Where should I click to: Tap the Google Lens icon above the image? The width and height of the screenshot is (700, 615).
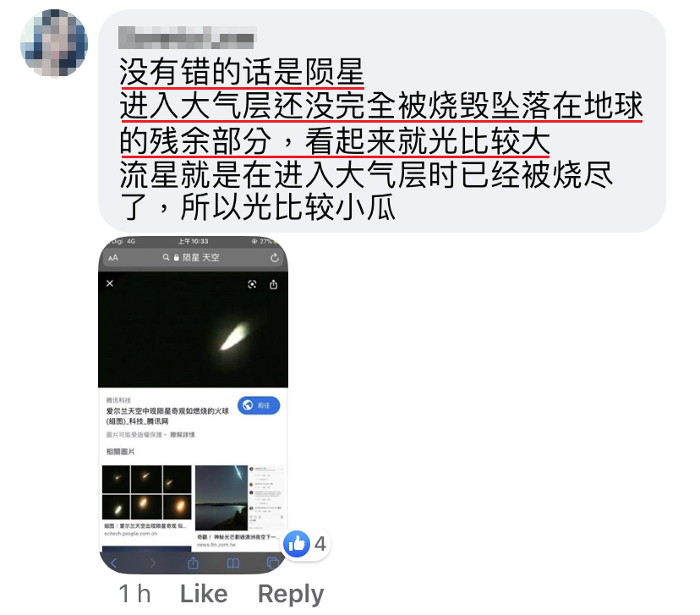coord(252,284)
